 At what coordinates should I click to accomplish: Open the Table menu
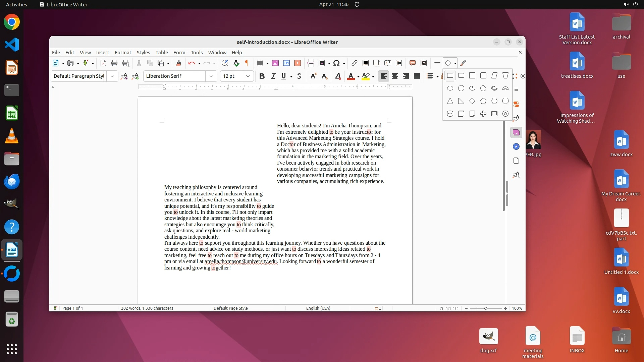pyautogui.click(x=162, y=53)
